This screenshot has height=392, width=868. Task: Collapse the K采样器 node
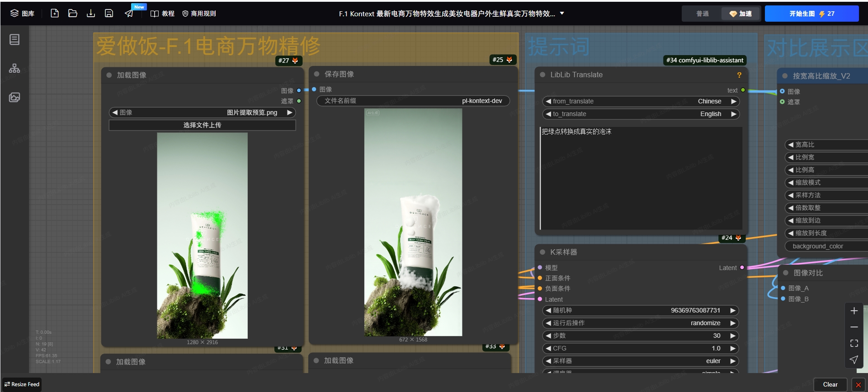[542, 252]
